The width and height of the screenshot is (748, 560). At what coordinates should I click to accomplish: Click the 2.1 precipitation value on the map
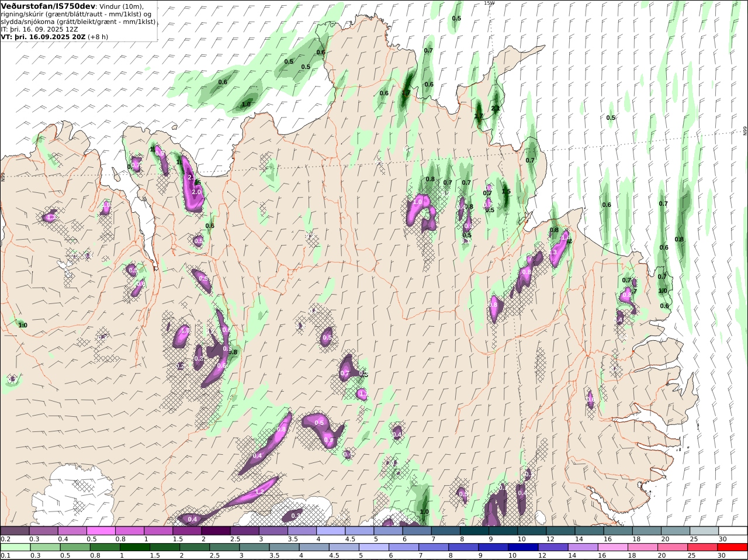point(496,108)
